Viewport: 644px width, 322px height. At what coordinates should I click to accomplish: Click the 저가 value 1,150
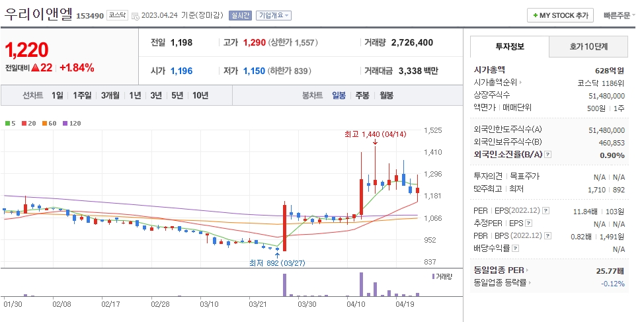255,71
